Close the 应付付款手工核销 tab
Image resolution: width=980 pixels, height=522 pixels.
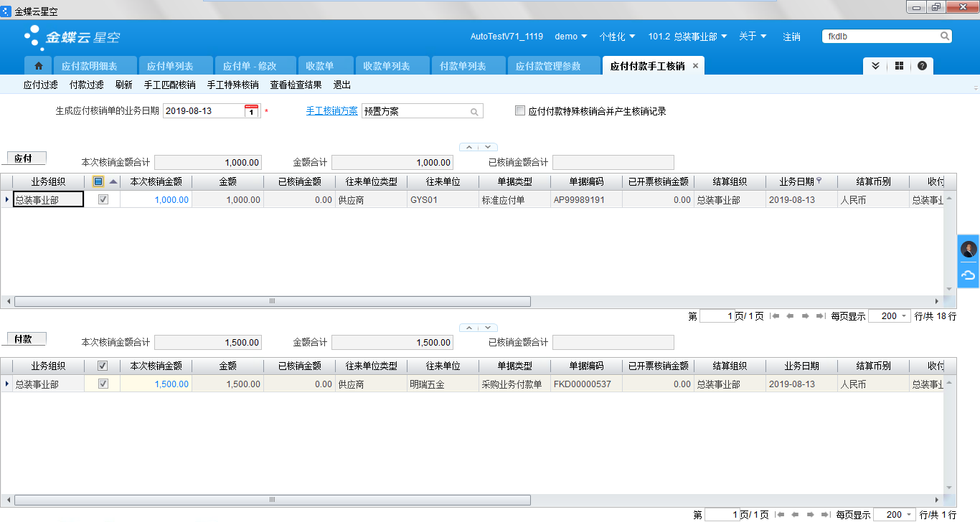(x=695, y=66)
